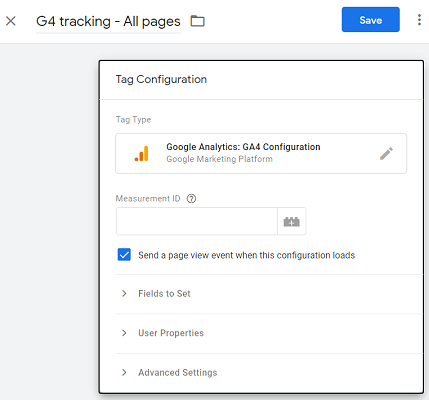The width and height of the screenshot is (429, 400).
Task: Expand the Fields to Set section
Action: (x=269, y=294)
